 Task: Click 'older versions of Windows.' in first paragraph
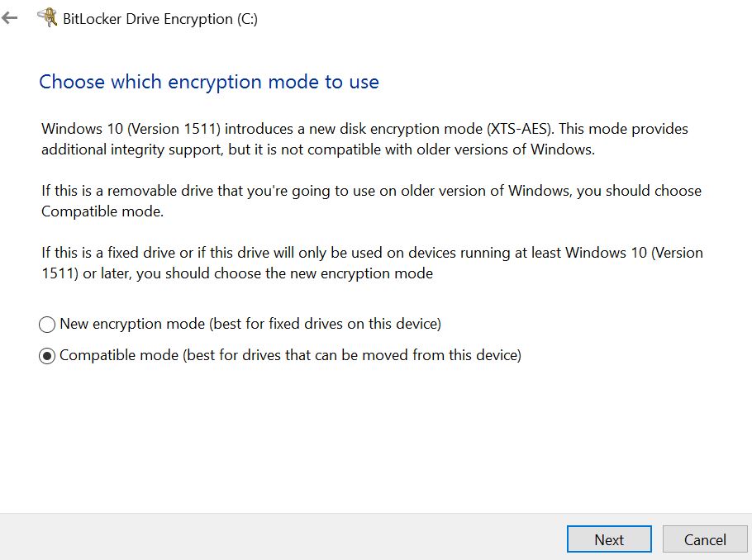(x=506, y=149)
